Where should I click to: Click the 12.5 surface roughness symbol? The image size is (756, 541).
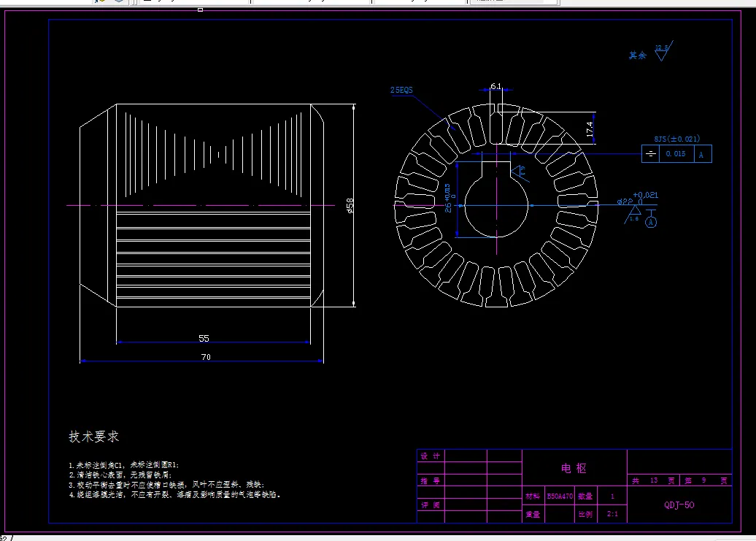coord(663,50)
